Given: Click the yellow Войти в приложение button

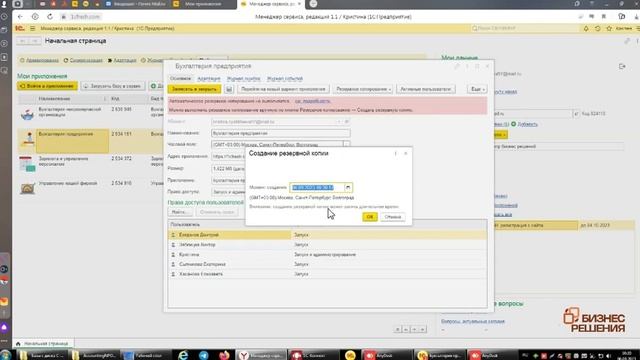Looking at the screenshot, I should pyautogui.click(x=47, y=86).
